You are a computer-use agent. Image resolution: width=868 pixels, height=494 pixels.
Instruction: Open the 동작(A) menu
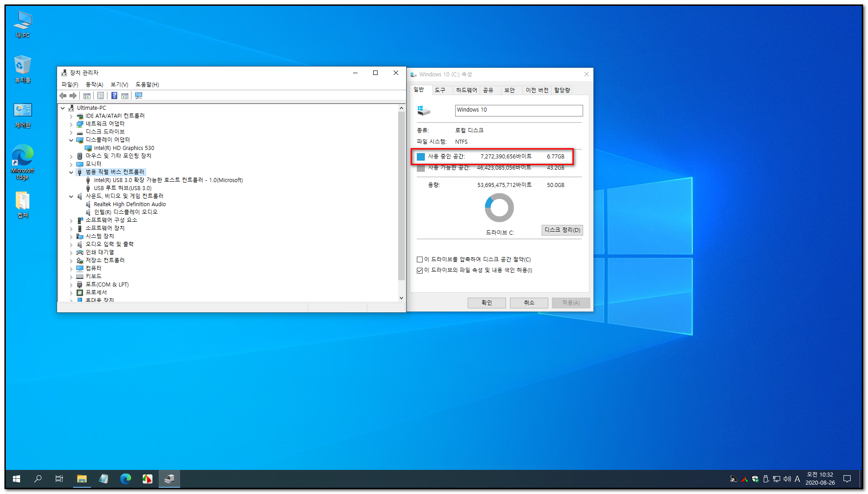pos(94,84)
